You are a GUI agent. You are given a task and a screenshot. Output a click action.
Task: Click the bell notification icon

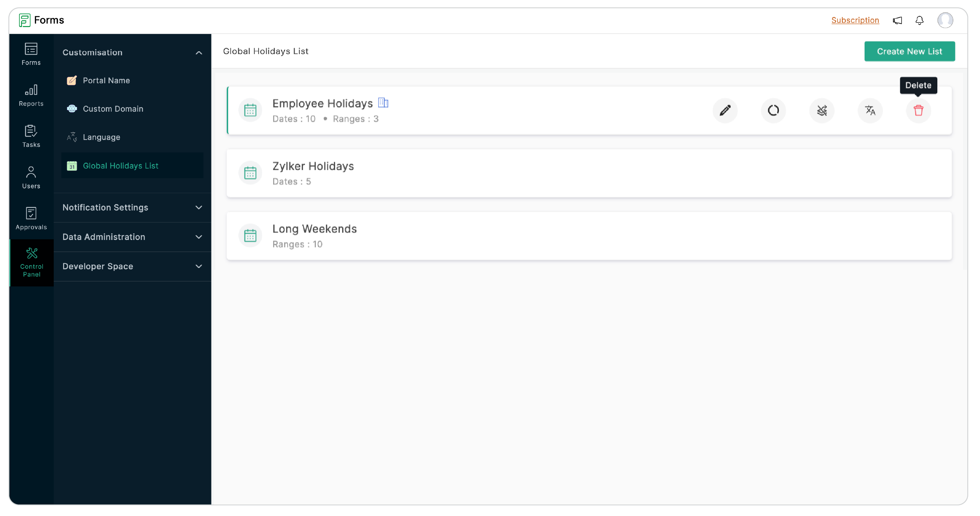(x=920, y=20)
